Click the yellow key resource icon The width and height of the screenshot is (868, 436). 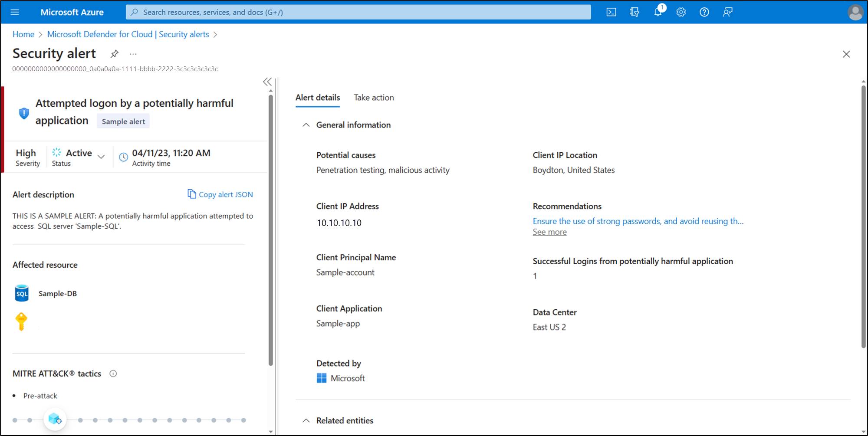pos(21,321)
